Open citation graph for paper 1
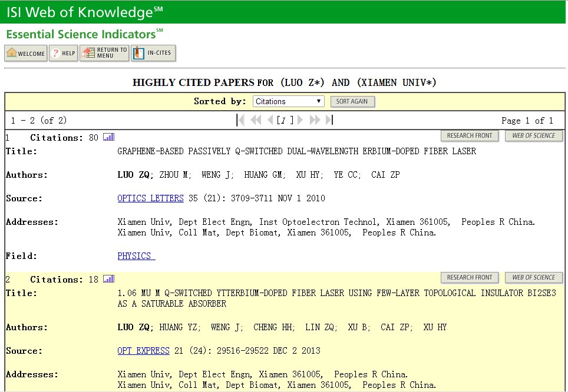The image size is (568, 392). (109, 137)
